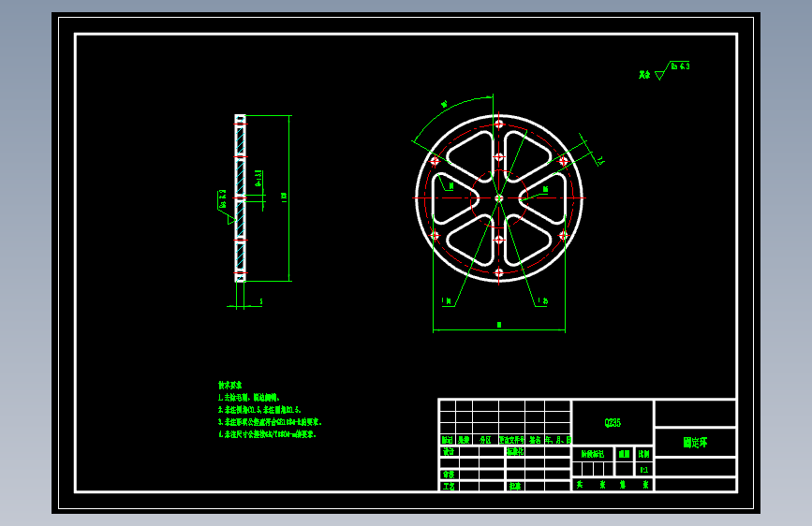This screenshot has width=812, height=526.
Task: Click the 分区 column header in revision table
Action: click(x=485, y=440)
